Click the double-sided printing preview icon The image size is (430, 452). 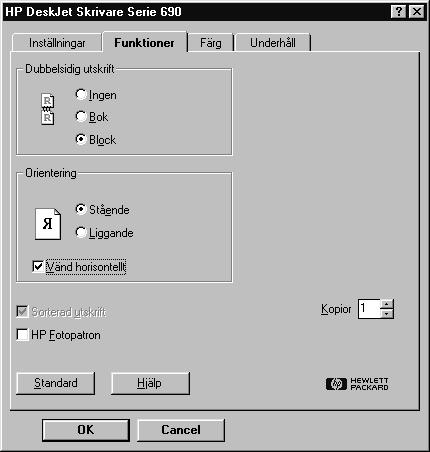tap(48, 109)
